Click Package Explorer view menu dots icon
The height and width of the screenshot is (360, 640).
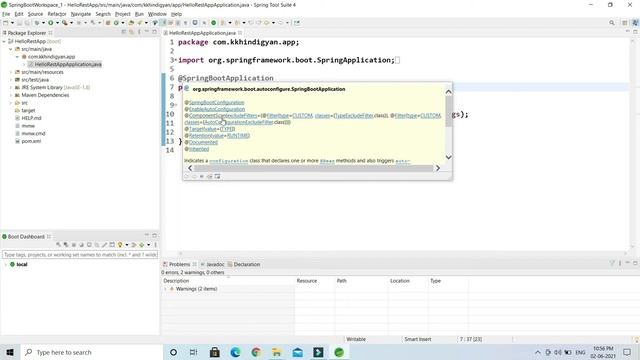pos(139,32)
